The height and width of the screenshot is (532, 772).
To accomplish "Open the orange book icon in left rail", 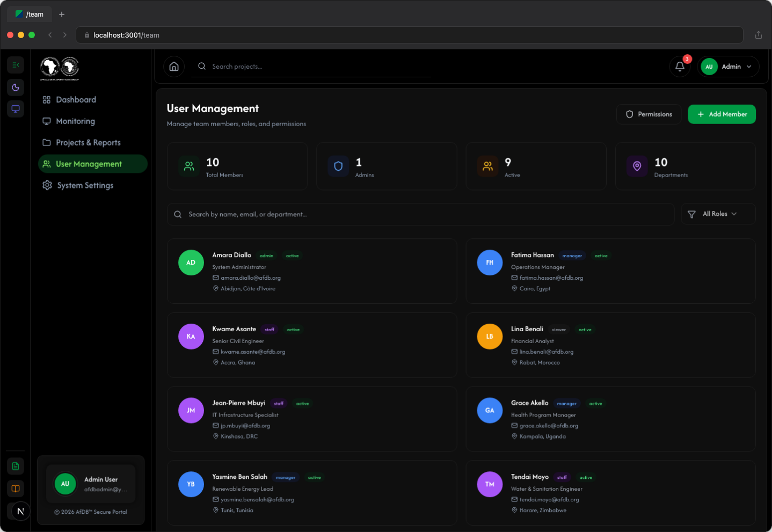I will tap(16, 489).
